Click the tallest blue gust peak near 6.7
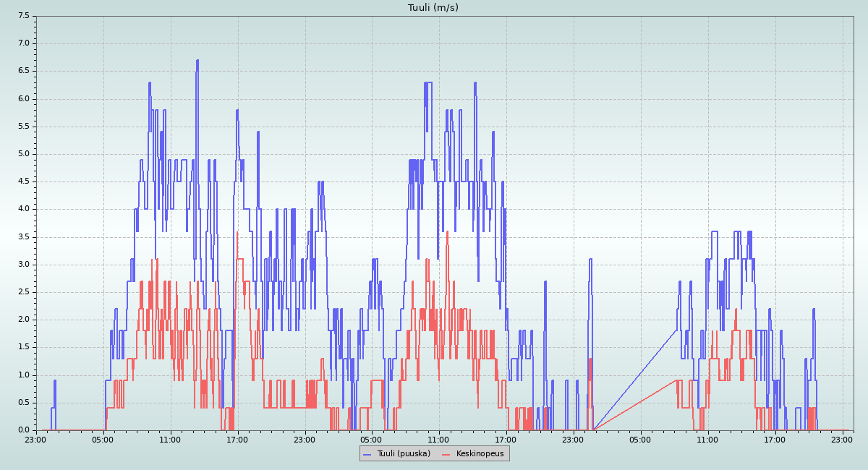Image resolution: width=868 pixels, height=470 pixels. [197, 61]
